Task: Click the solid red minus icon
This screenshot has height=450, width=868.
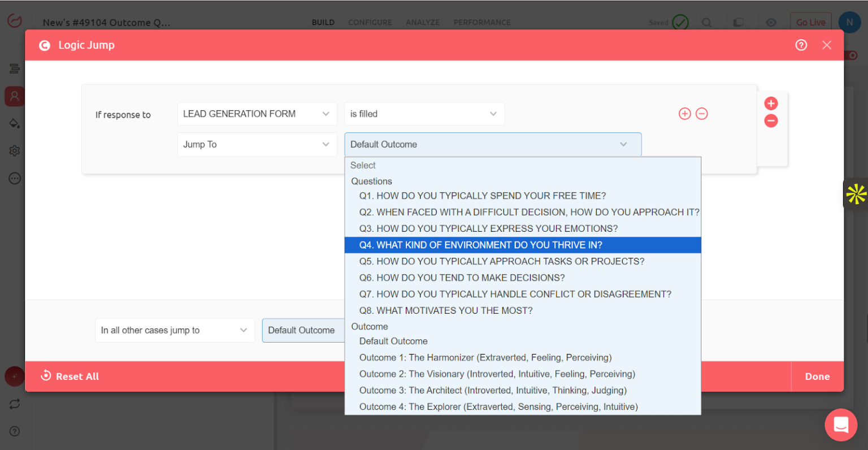Action: (771, 121)
